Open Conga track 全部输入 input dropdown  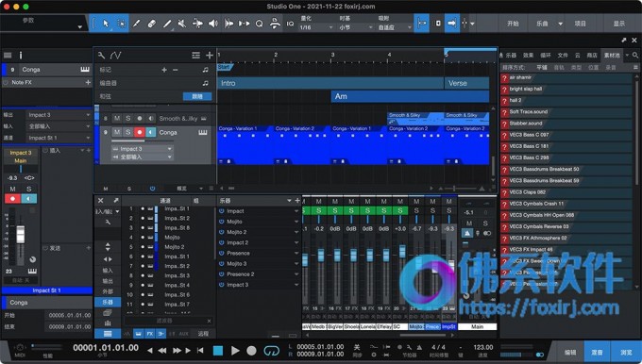coord(142,157)
